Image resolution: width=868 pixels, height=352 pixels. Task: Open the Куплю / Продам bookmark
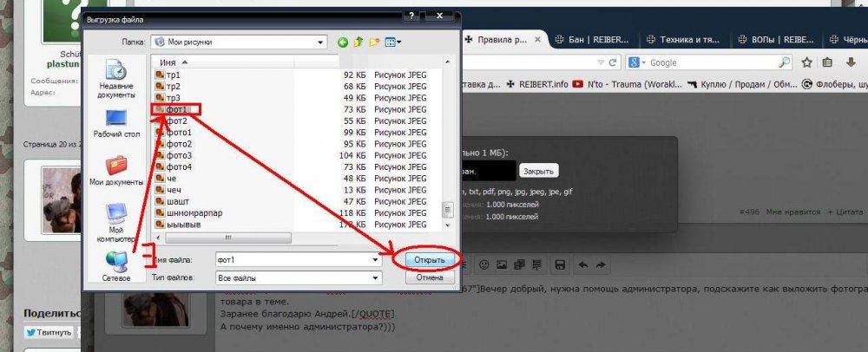click(741, 84)
